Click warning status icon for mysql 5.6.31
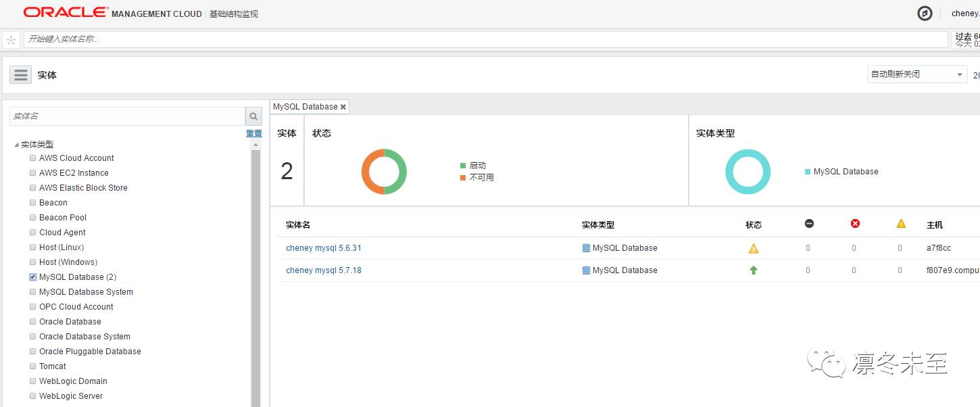The width and height of the screenshot is (980, 407). 754,248
